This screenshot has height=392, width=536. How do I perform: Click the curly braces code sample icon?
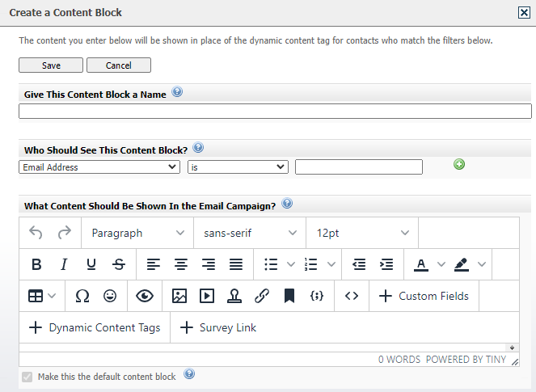(317, 296)
